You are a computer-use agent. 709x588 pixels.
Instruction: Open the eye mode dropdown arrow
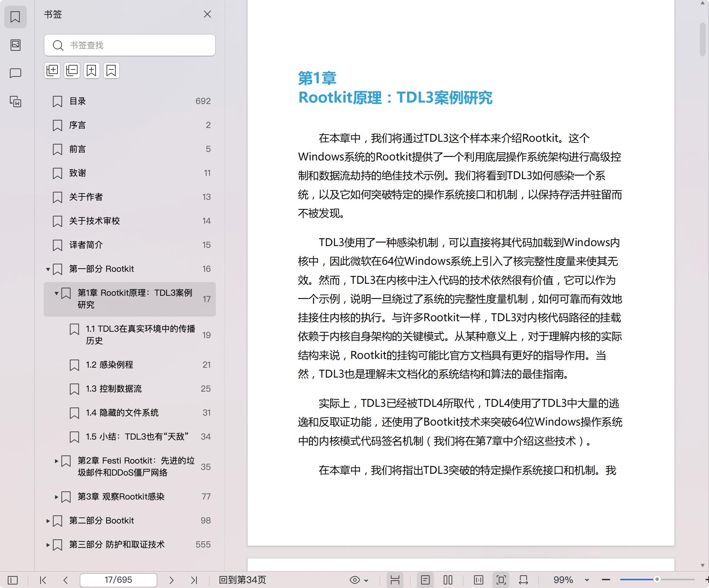click(x=366, y=580)
